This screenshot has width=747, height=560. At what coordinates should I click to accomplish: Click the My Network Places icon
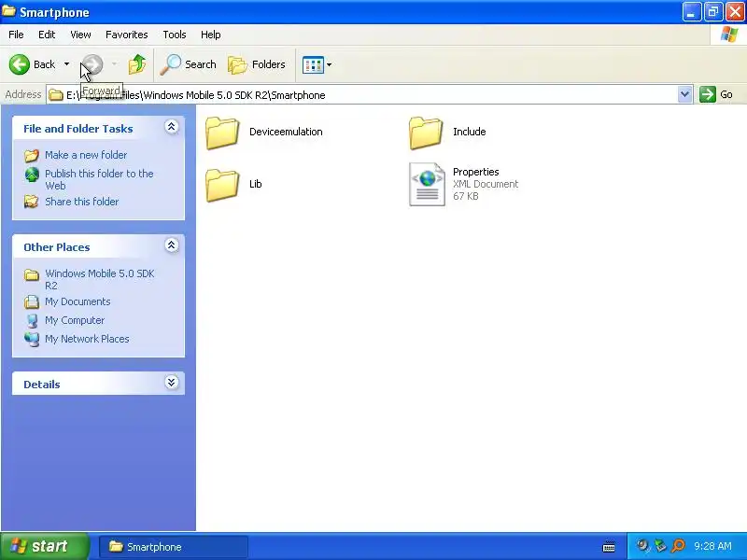click(x=32, y=339)
